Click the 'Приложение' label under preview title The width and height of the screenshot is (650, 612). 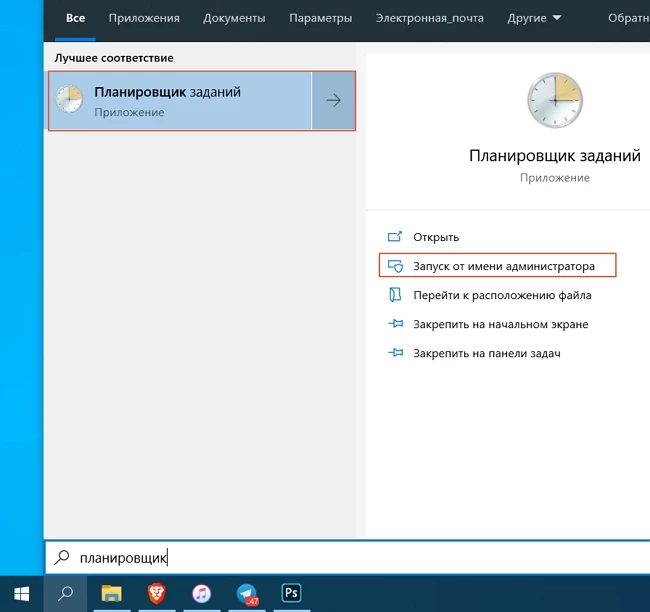pos(555,178)
